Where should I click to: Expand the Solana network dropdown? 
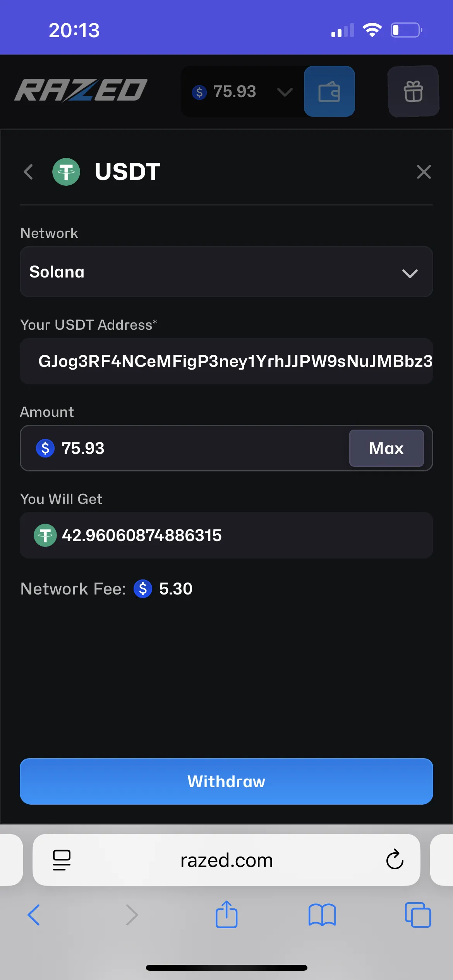226,272
